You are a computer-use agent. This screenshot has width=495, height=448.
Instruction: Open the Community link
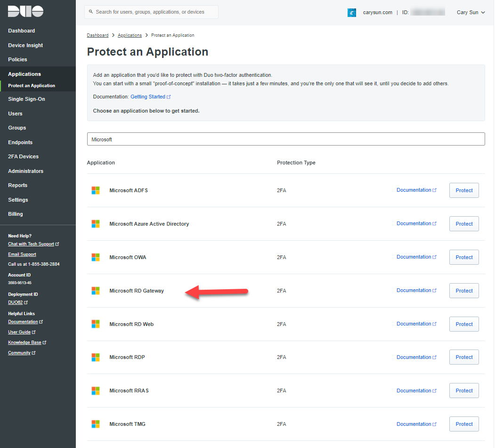tap(22, 353)
